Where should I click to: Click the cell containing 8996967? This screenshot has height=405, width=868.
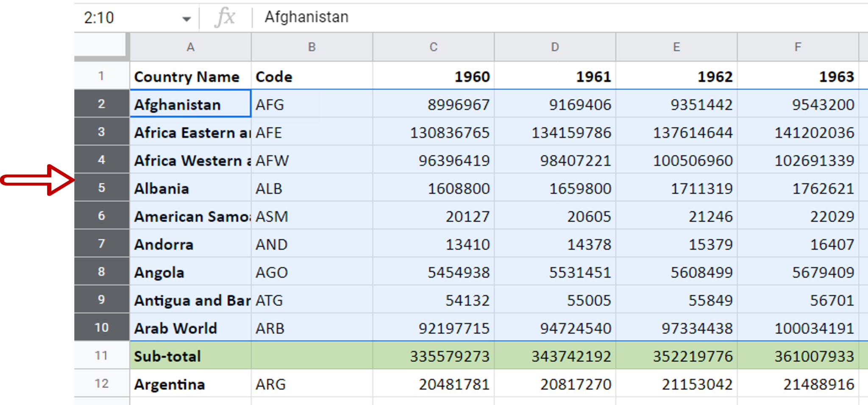coord(432,104)
